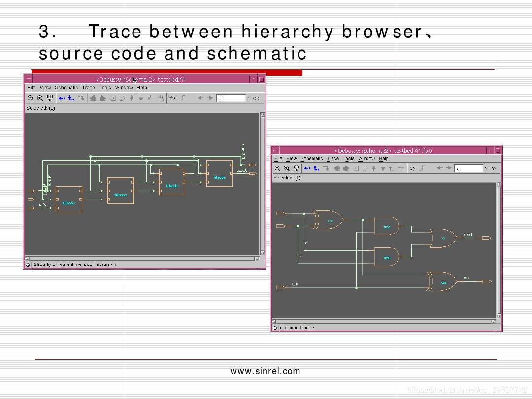The height and width of the screenshot is (399, 532).
Task: Click vertical scrollbar of testbed.A1 schematic
Action: (262, 184)
